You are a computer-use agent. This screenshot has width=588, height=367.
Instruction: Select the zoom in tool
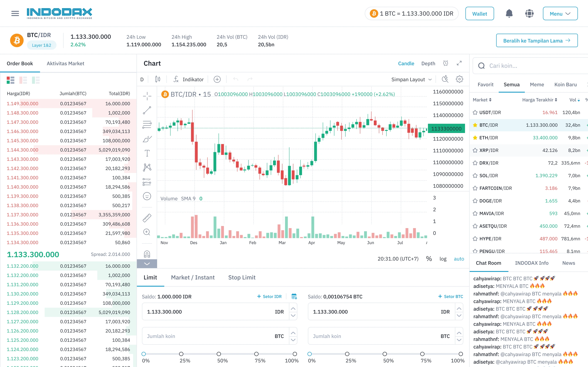click(x=147, y=232)
